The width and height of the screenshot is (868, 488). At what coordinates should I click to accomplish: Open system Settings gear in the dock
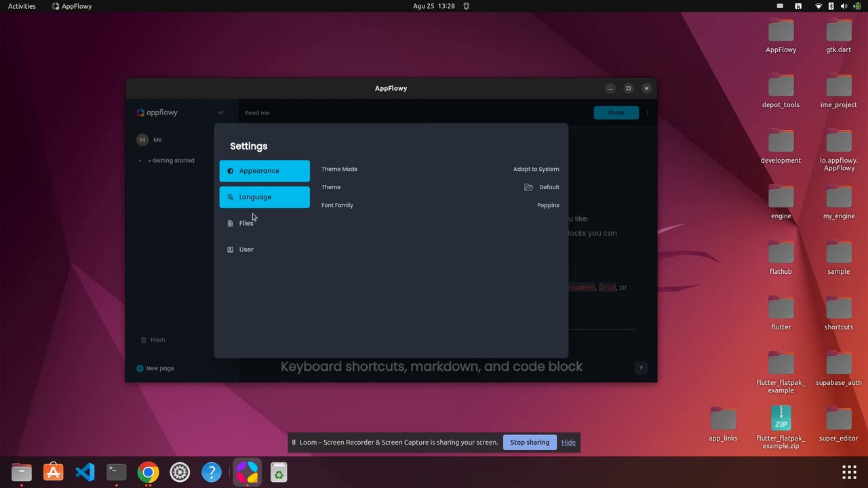[180, 472]
